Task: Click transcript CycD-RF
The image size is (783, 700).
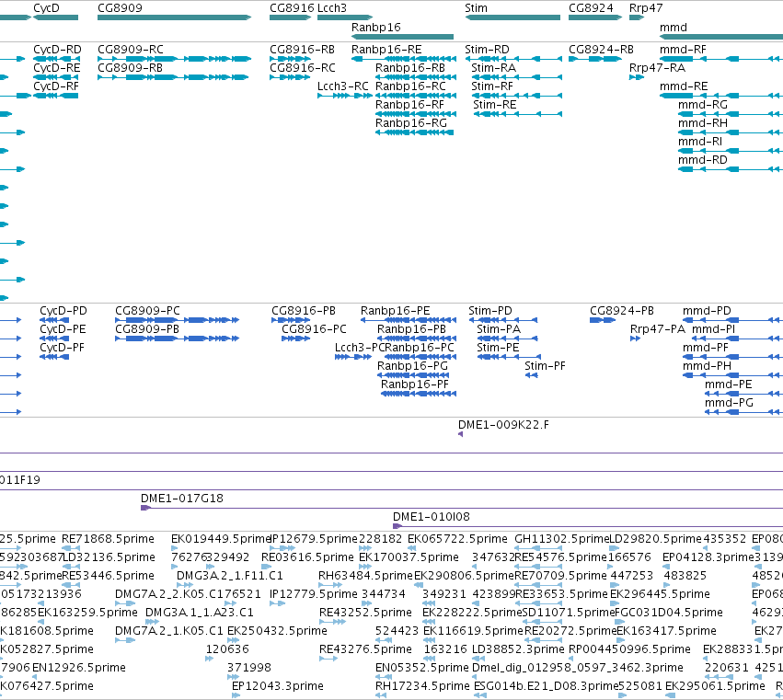Action: tap(55, 96)
